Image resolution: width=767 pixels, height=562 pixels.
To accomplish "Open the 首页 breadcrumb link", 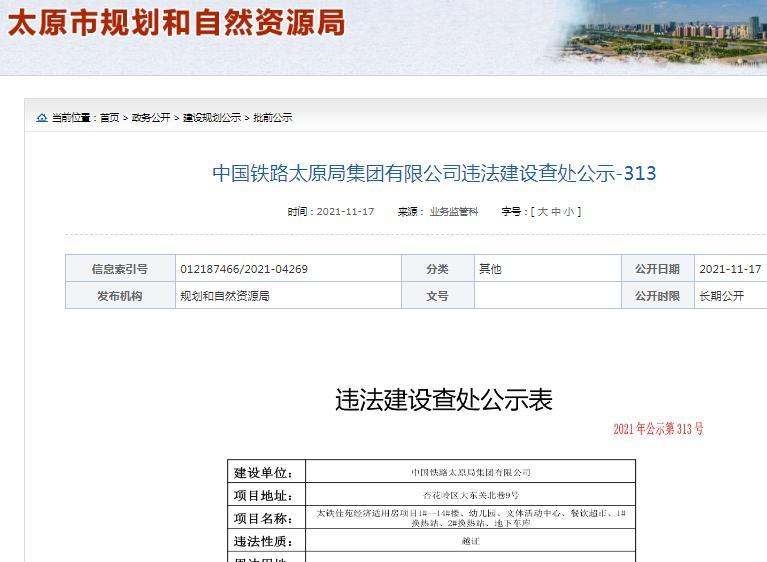I will point(110,117).
